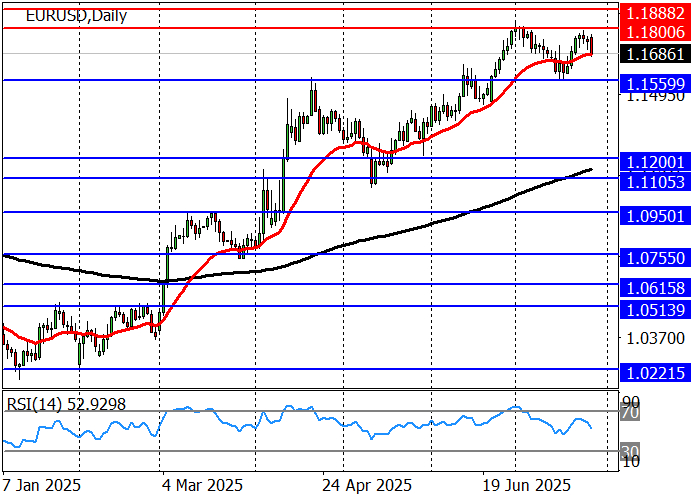The width and height of the screenshot is (700, 500).
Task: Click the 4 Mar 2025 date label
Action: pos(202,485)
